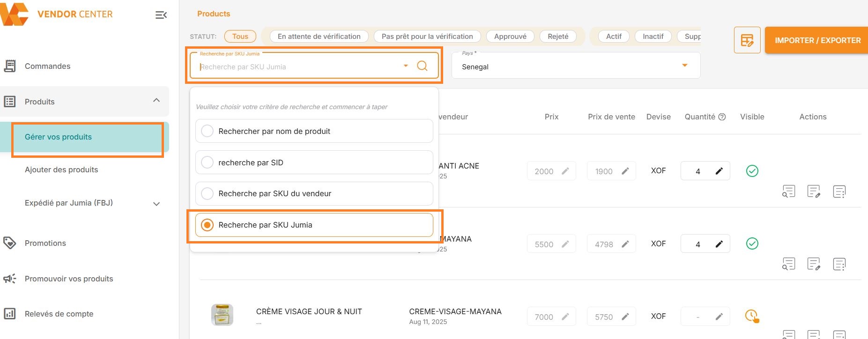Click the orange pending clock icon for CRÈME VISAGE

(752, 316)
